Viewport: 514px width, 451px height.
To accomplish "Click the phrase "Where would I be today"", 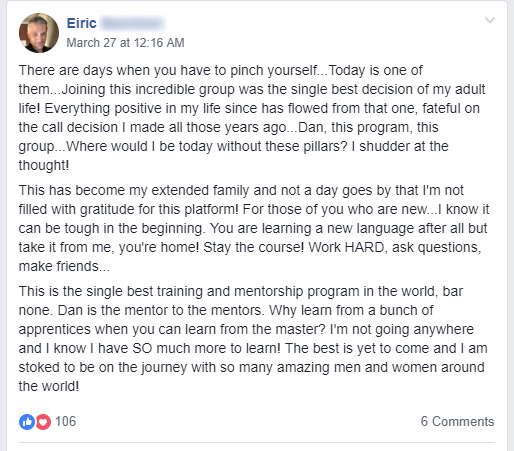I will coord(139,146).
